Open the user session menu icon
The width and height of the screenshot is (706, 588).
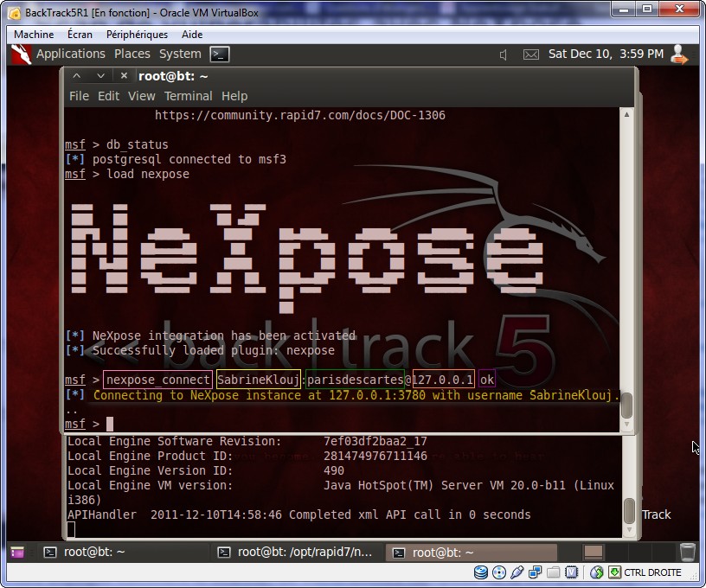678,54
